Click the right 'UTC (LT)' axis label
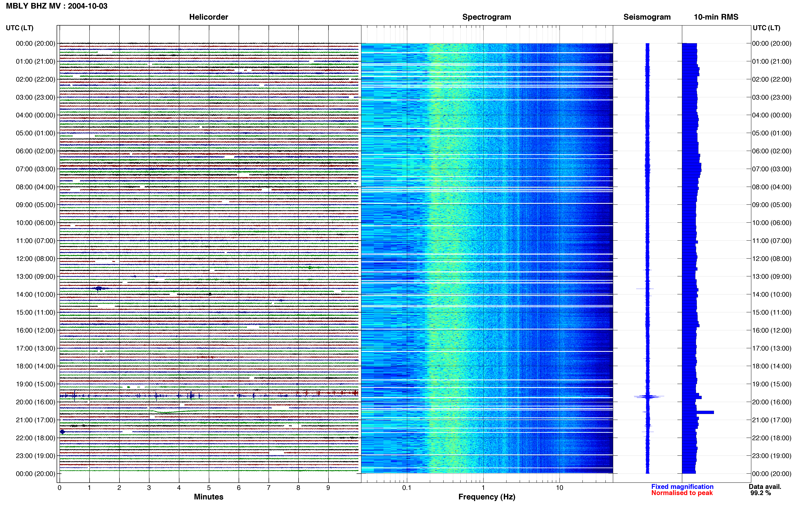 (766, 28)
